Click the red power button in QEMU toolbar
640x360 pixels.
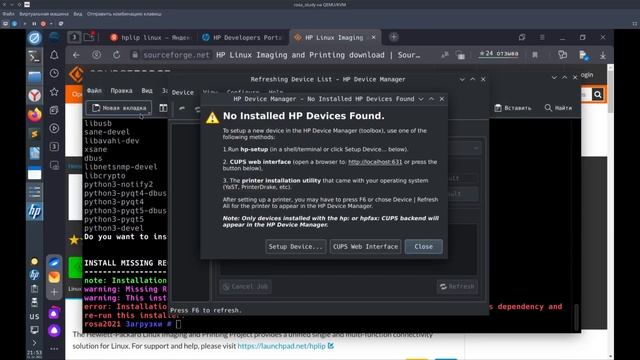pyautogui.click(x=43, y=24)
